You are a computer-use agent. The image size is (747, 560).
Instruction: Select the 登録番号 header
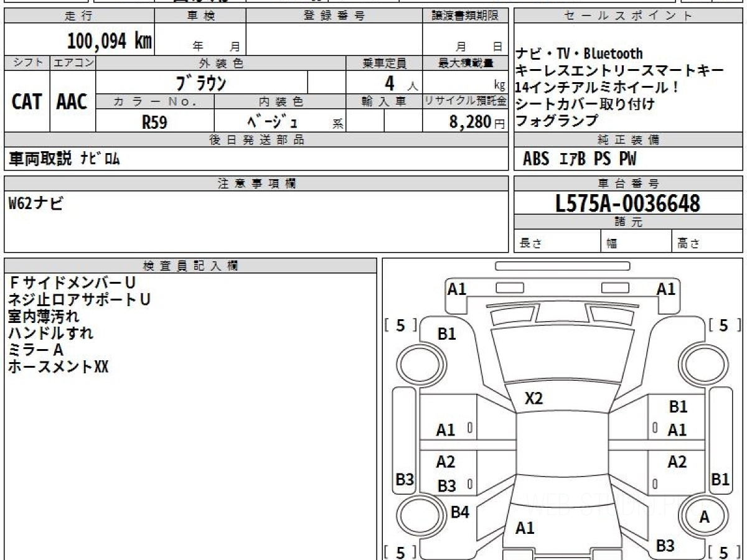334,16
